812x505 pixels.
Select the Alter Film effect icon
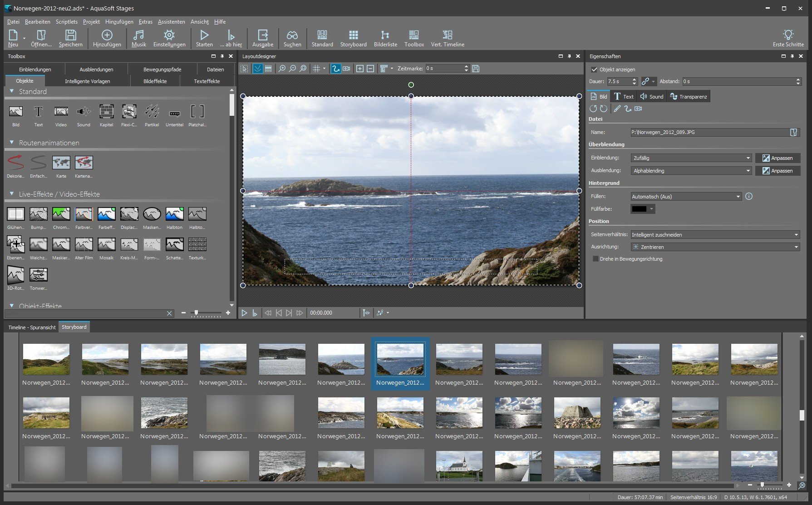tap(84, 245)
